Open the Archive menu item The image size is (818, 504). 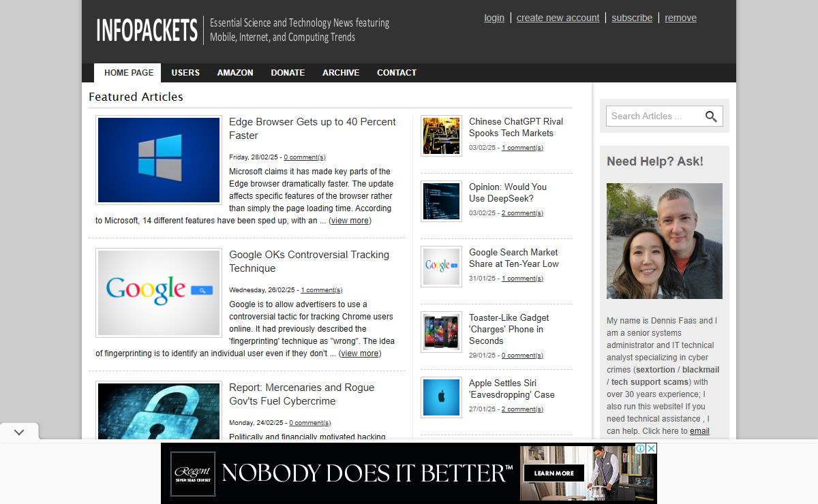[341, 73]
